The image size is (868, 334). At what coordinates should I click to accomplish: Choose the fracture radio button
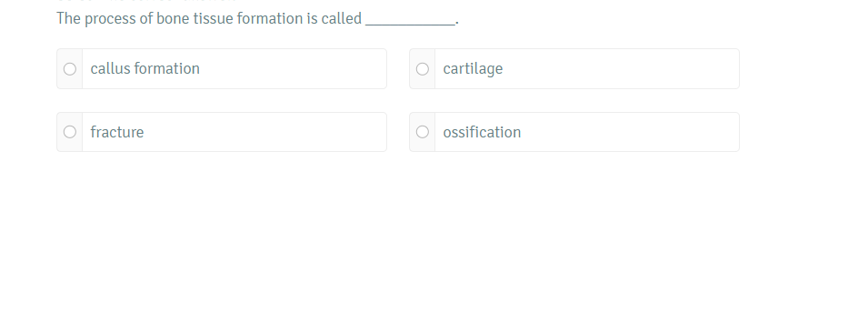pyautogui.click(x=70, y=132)
